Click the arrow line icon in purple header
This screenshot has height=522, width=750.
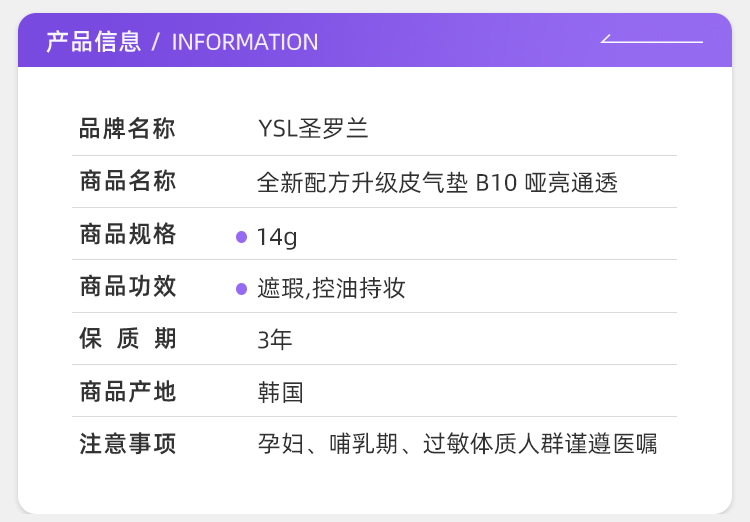pyautogui.click(x=651, y=39)
